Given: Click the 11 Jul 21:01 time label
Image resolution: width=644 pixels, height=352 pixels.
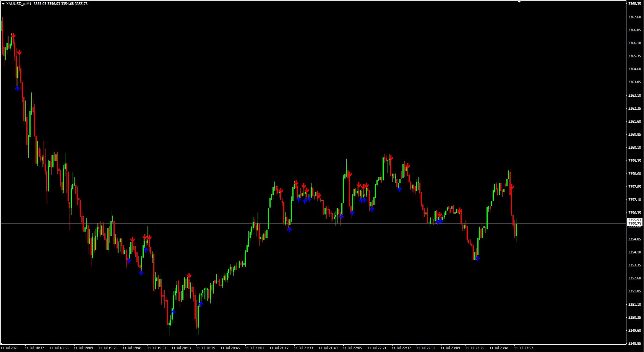Looking at the screenshot, I should (x=254, y=348).
